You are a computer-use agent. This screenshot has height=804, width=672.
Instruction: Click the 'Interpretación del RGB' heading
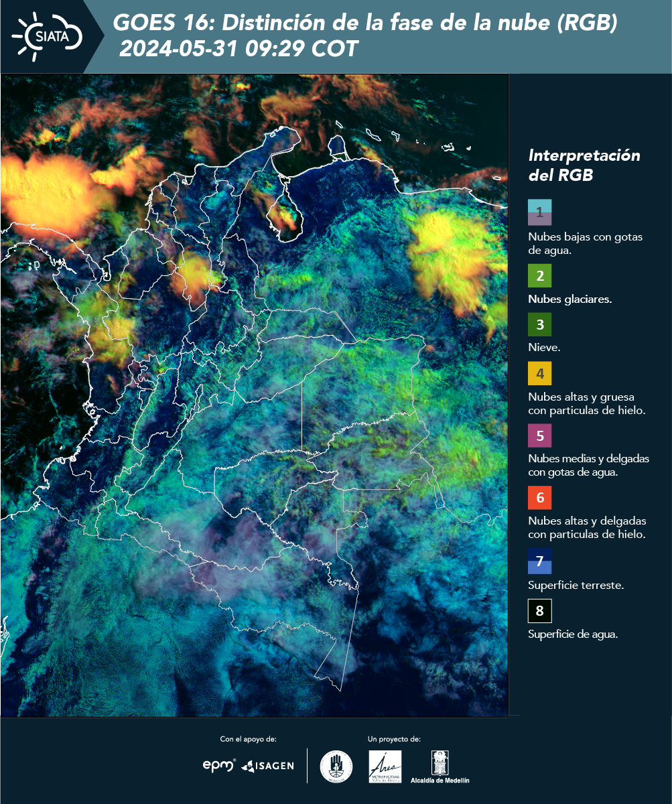pos(584,165)
